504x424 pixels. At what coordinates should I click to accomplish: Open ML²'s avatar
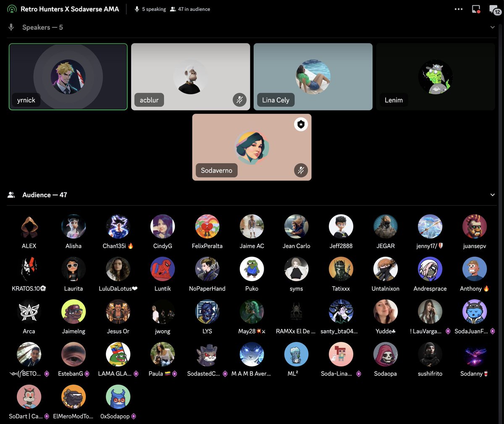[296, 354]
